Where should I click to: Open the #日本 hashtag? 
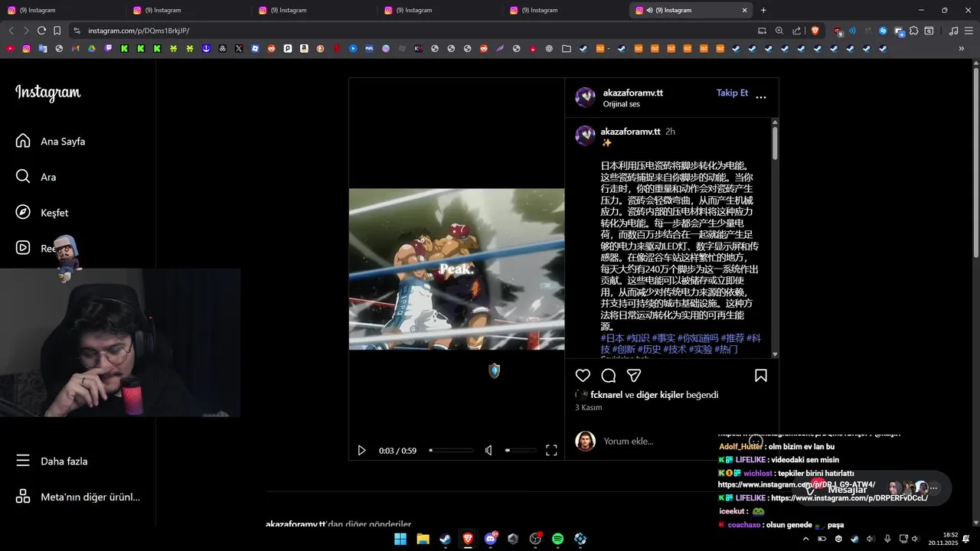point(612,337)
